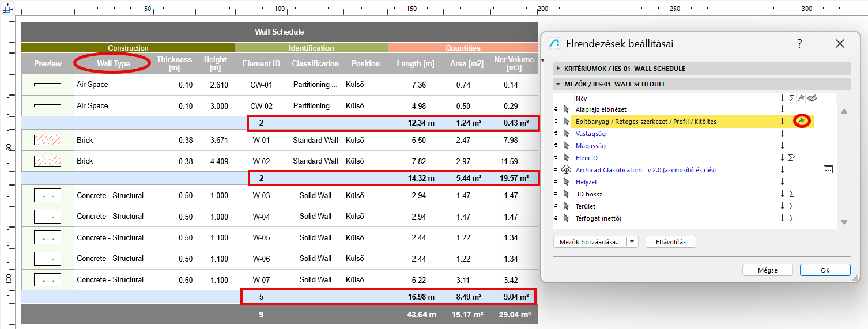The image size is (868, 329).
Task: Select the Magasság field in the list
Action: click(590, 146)
